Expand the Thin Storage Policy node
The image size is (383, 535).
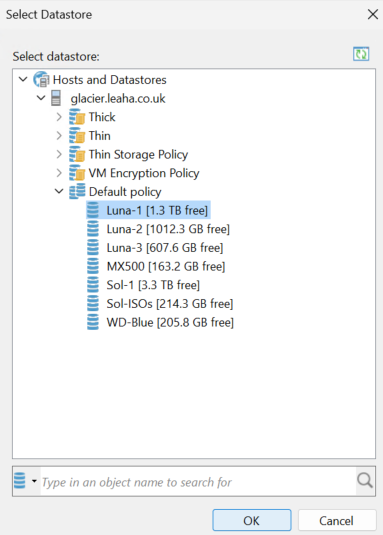(x=59, y=154)
